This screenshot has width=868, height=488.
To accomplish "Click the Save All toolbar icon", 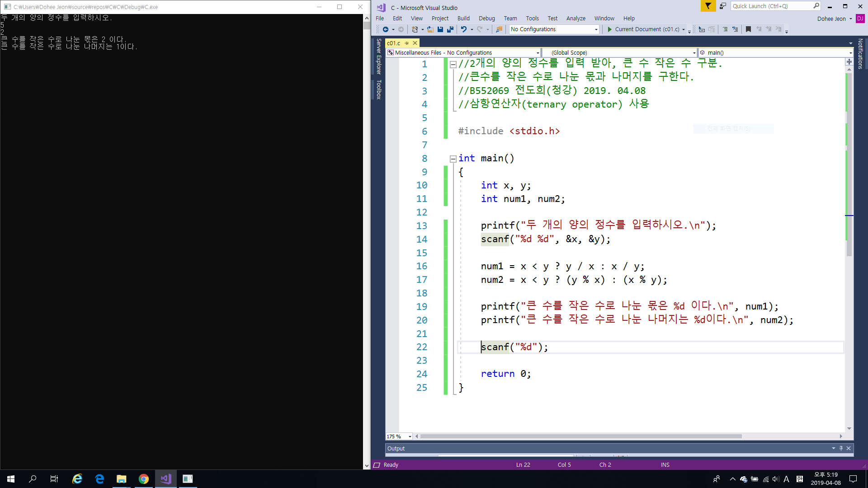I will 450,29.
